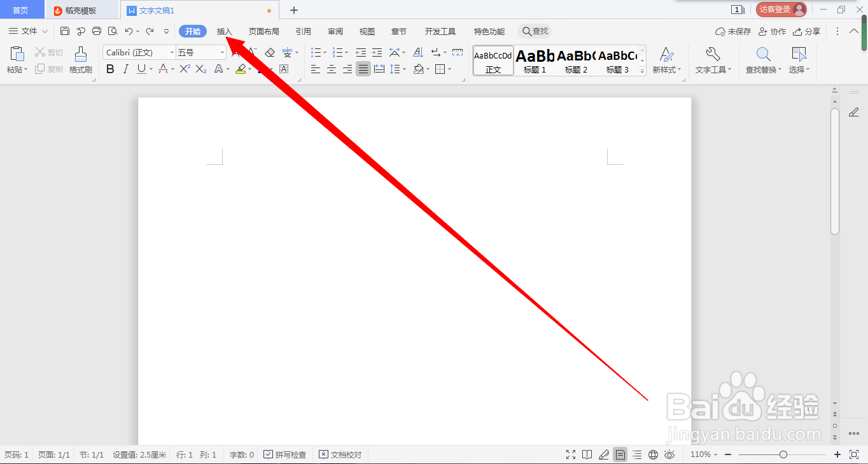Apply Italic formatting
The height and width of the screenshot is (464, 868).
(125, 69)
